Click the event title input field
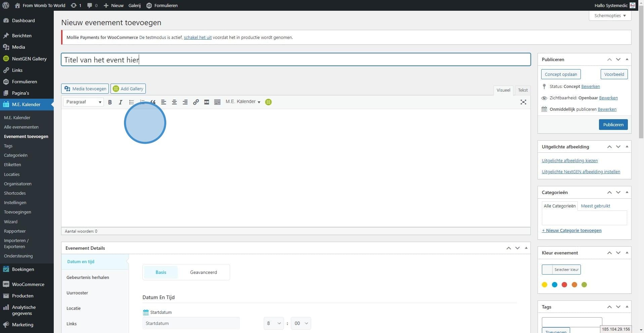Viewport: 644px width, 333px height. [296, 60]
